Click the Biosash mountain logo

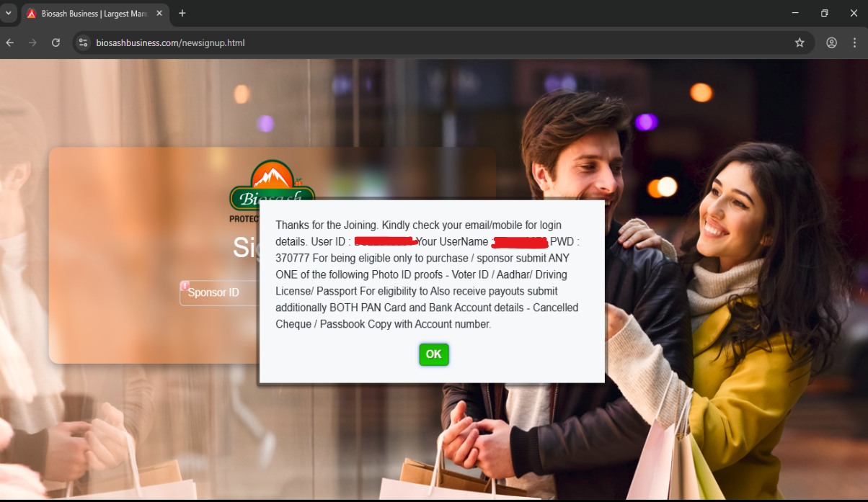[x=272, y=182]
